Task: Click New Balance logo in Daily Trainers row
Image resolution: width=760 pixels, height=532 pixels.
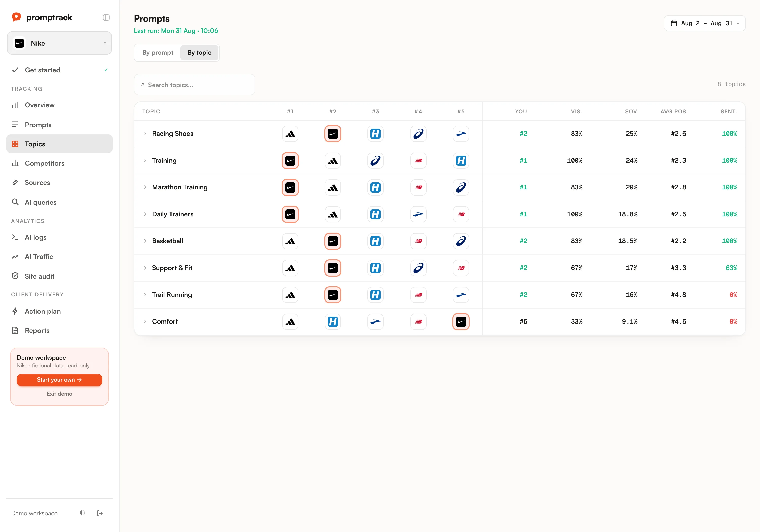Action: click(x=461, y=214)
